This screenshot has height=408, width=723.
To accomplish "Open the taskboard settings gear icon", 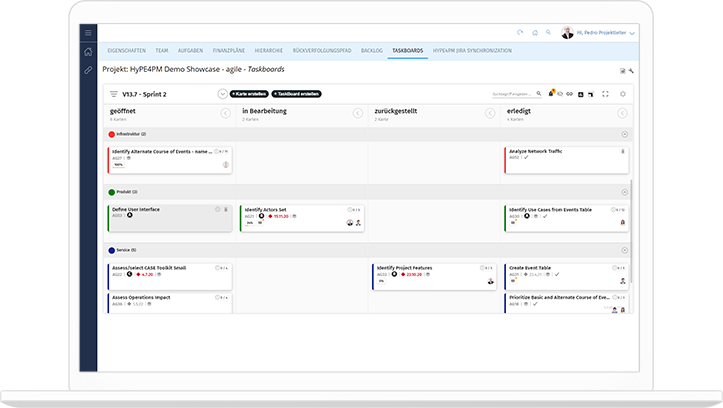I will [623, 94].
